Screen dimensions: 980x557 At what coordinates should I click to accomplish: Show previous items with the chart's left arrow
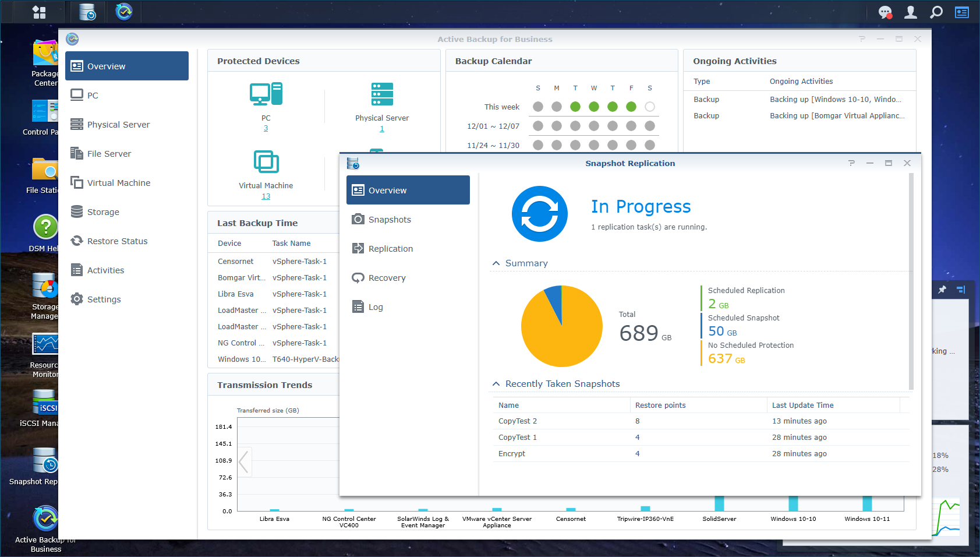(244, 462)
